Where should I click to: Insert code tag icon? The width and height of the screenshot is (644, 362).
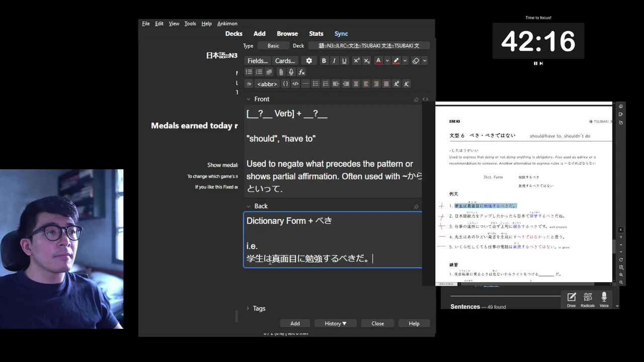(x=295, y=84)
